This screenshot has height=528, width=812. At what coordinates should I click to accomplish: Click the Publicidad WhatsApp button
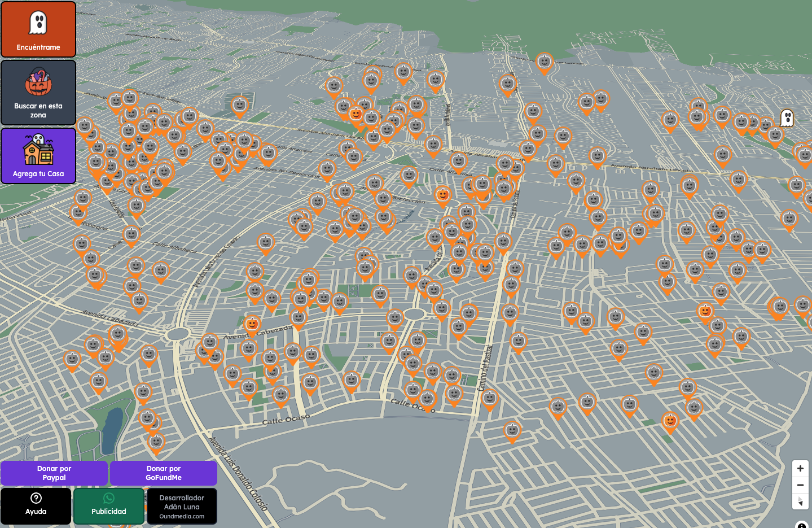pos(109,505)
